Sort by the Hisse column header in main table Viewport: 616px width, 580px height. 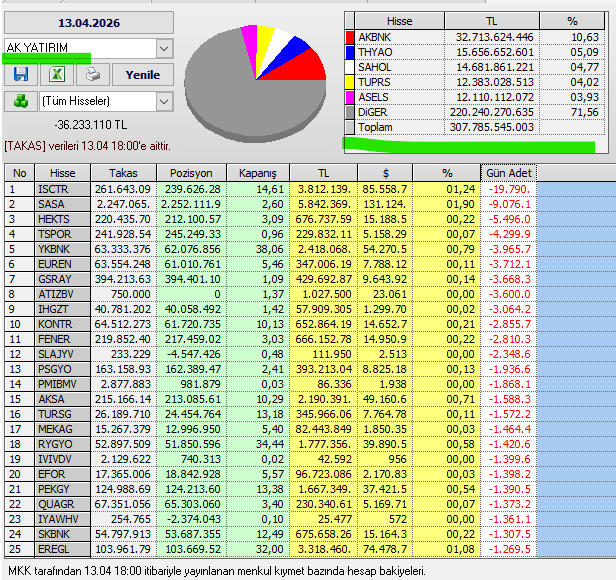tap(62, 173)
